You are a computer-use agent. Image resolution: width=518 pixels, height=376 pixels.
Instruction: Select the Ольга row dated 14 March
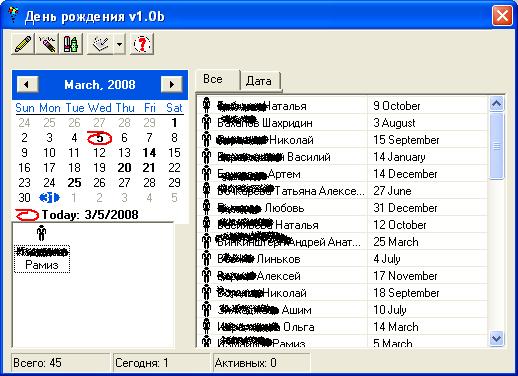click(x=343, y=327)
